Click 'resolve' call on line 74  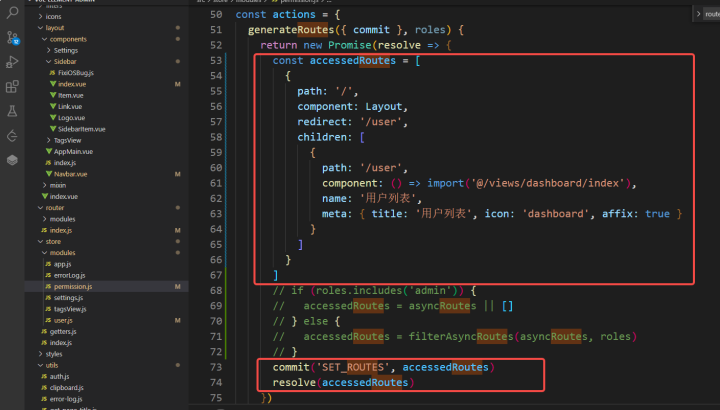click(x=294, y=382)
